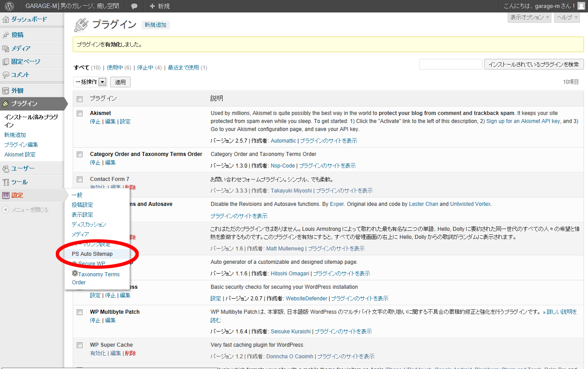Open the ユーザー users icon in the sidebar
This screenshot has height=369, width=588.
pos(6,168)
